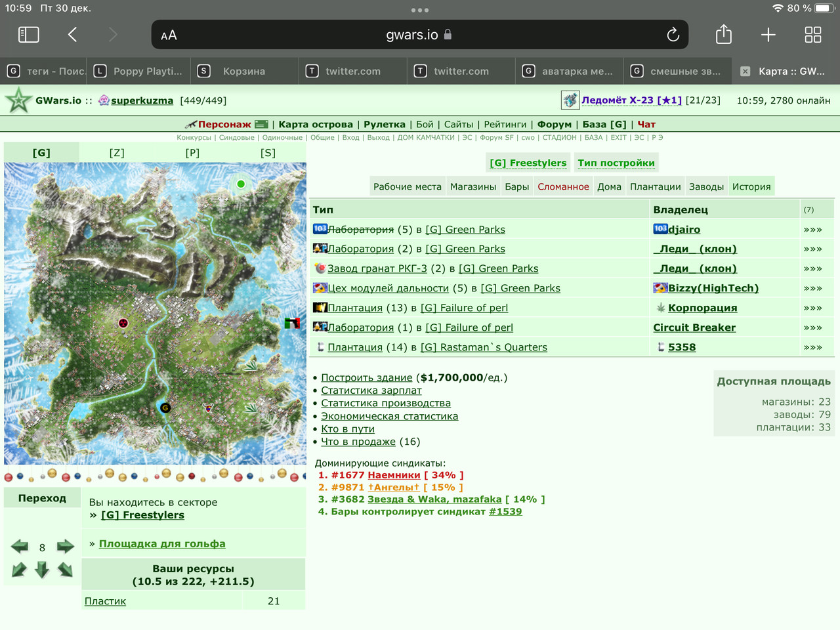This screenshot has height=630, width=840.
Task: Click the radiation marker on map
Action: pyautogui.click(x=123, y=322)
